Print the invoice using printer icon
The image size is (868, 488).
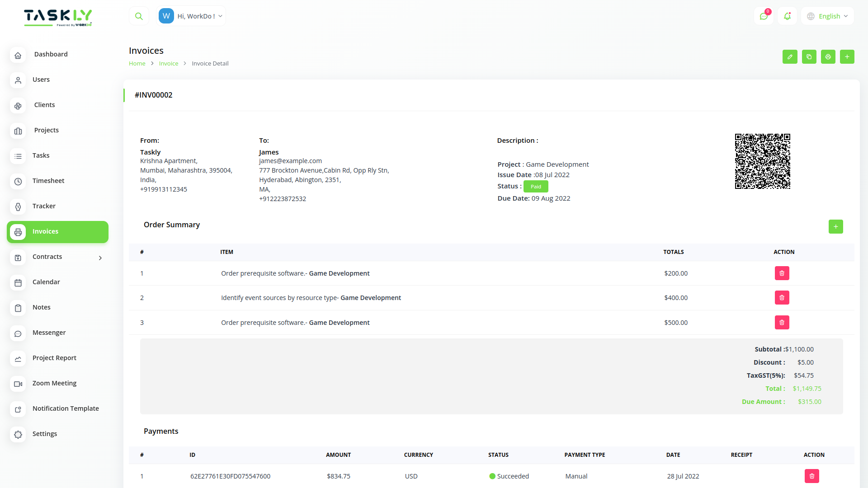pyautogui.click(x=828, y=57)
